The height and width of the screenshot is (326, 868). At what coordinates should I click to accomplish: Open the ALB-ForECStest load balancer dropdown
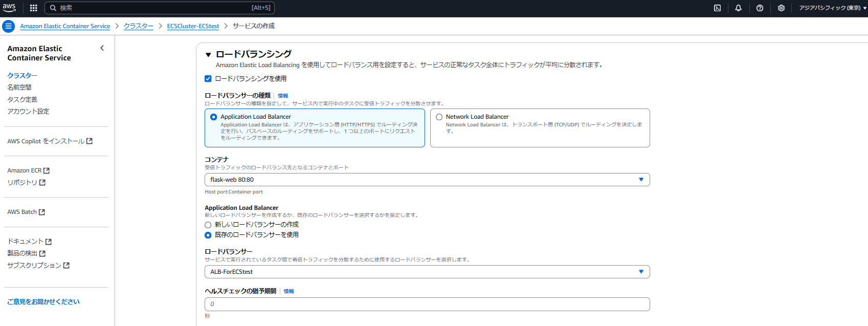tap(427, 272)
